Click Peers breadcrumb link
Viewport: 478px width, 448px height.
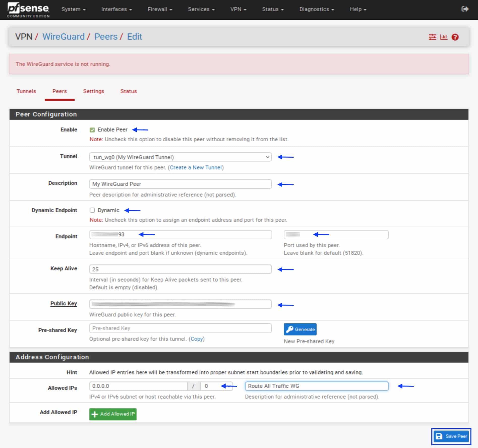click(106, 37)
